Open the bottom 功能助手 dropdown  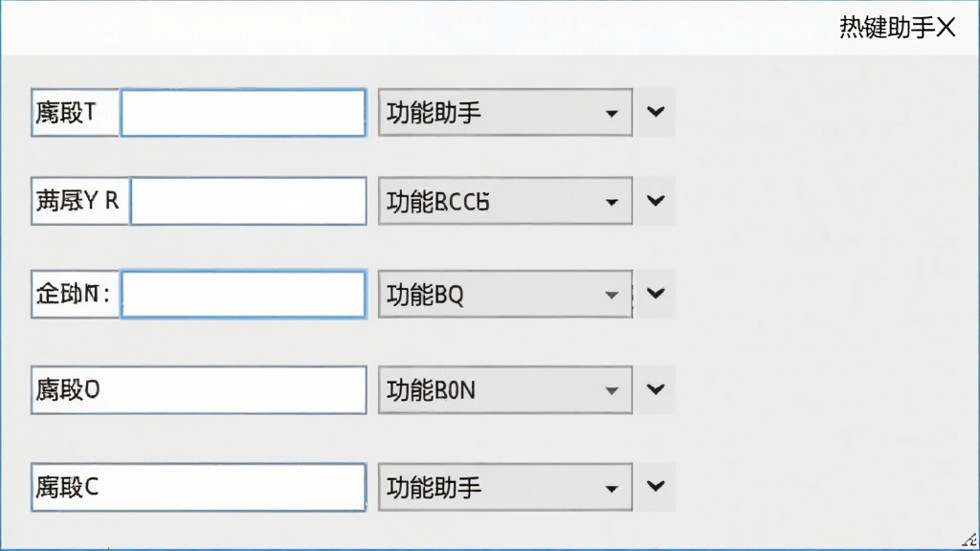(505, 487)
